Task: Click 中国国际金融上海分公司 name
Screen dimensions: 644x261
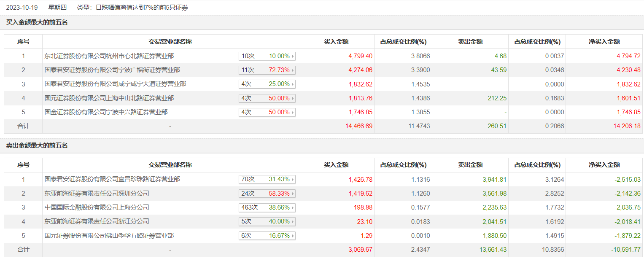Action: tap(97, 207)
